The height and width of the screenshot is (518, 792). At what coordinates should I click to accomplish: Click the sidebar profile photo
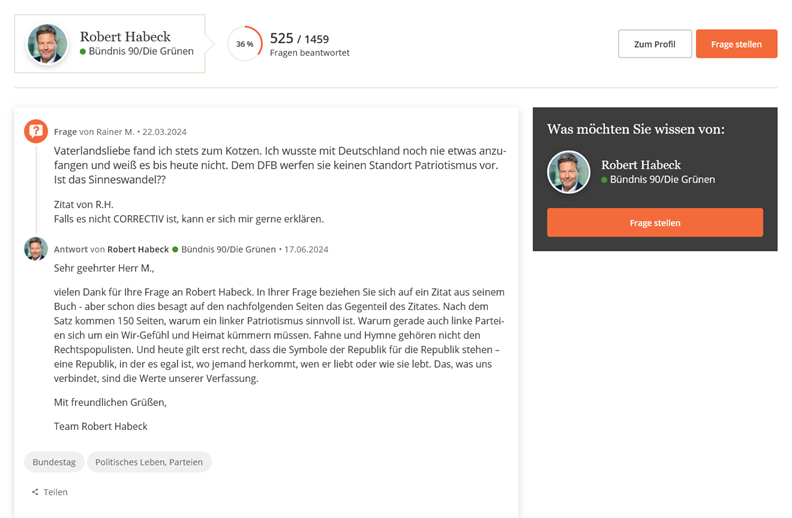coord(568,172)
